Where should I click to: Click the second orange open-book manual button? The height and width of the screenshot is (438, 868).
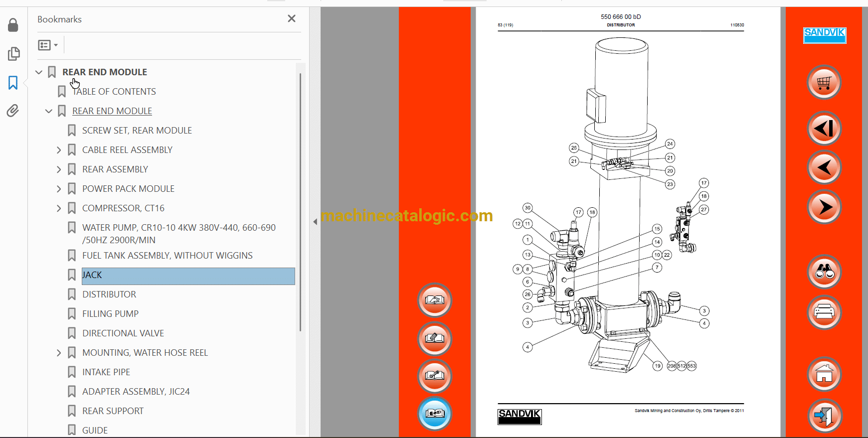click(435, 339)
